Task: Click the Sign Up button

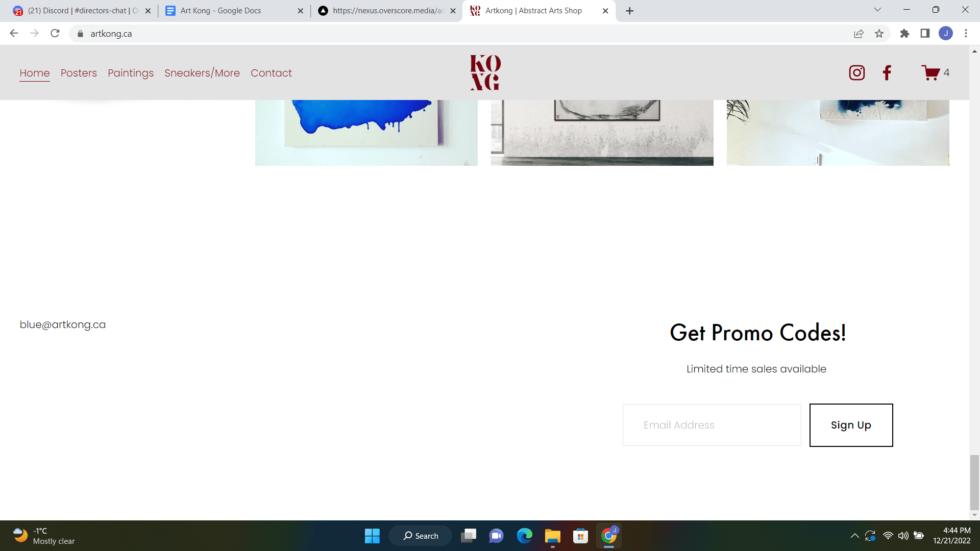Action: coord(851,424)
